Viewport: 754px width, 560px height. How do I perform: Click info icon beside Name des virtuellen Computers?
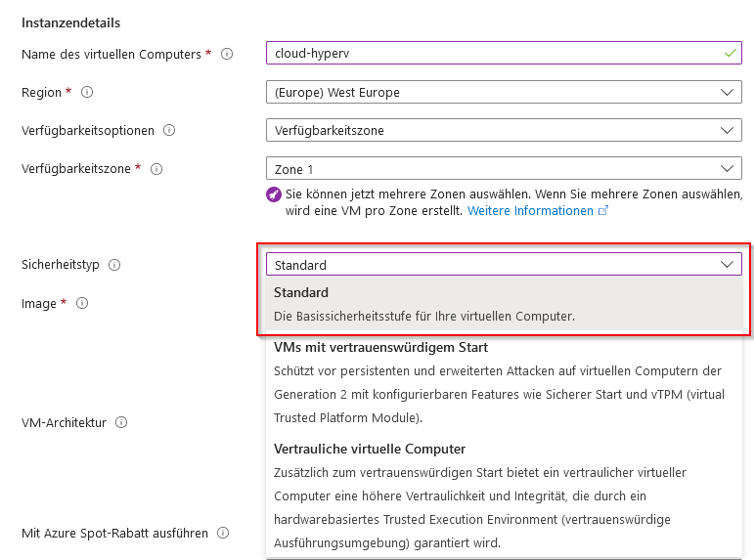coord(227,54)
